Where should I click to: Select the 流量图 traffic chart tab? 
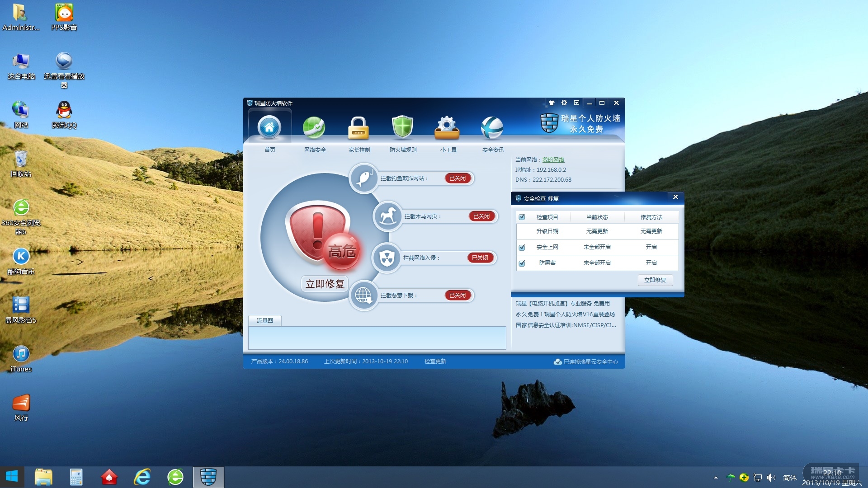[265, 320]
